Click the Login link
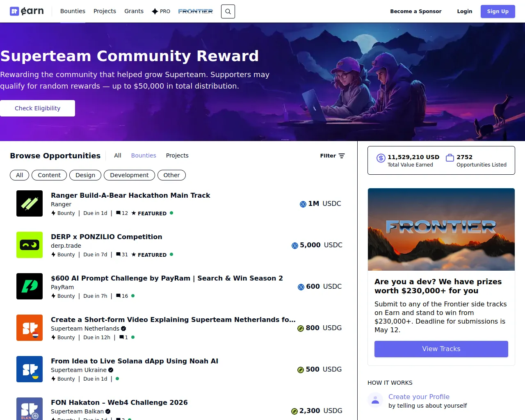 coord(465,11)
